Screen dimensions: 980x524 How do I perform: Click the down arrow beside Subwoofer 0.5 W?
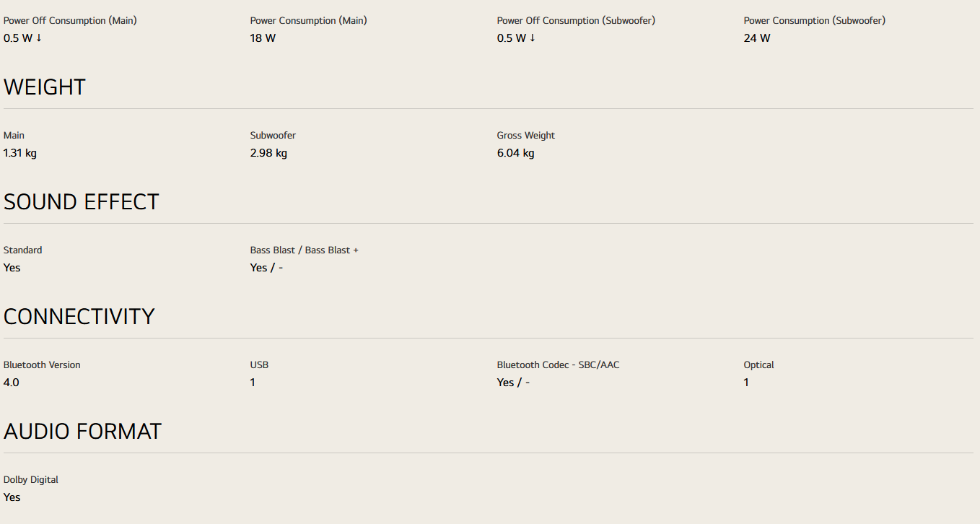[533, 38]
